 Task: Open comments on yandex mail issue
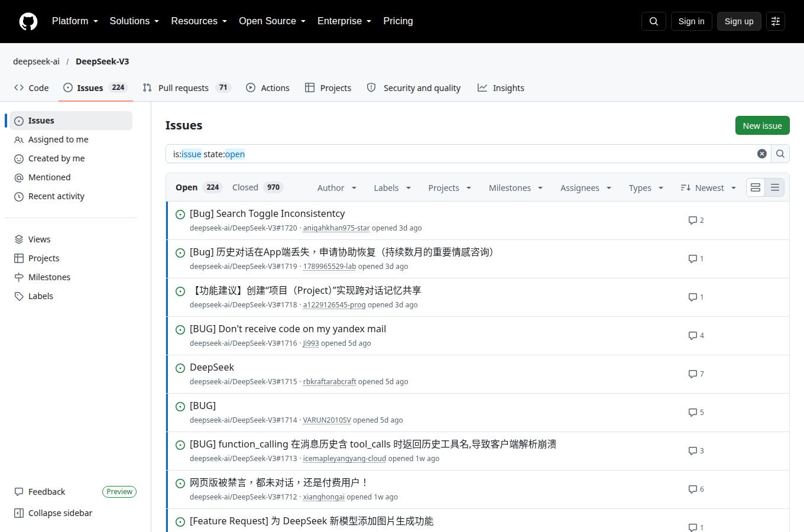(696, 336)
